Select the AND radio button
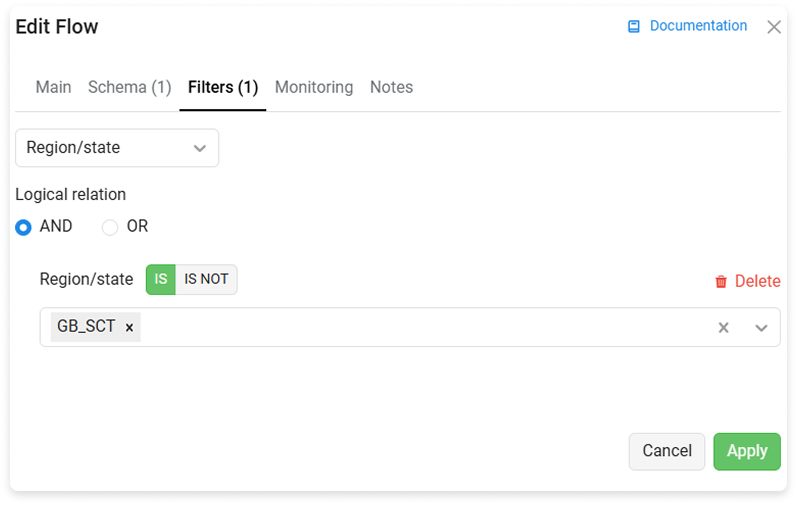 coord(23,227)
